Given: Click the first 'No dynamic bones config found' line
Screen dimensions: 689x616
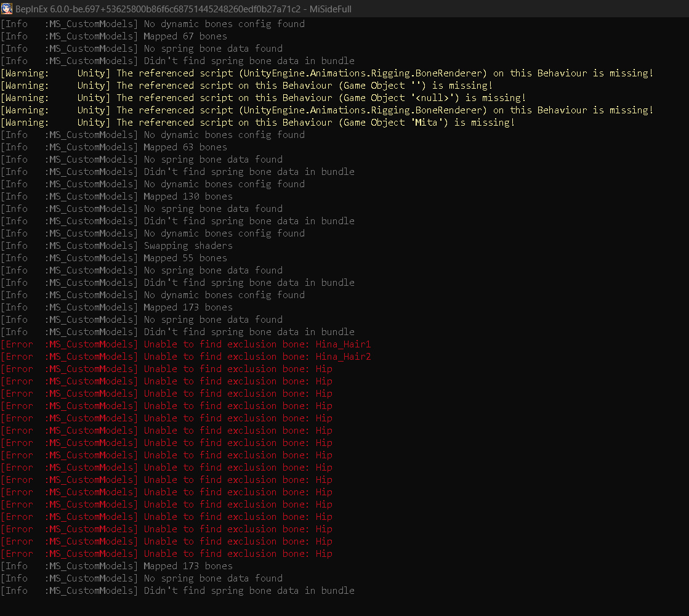Looking at the screenshot, I should tap(224, 24).
